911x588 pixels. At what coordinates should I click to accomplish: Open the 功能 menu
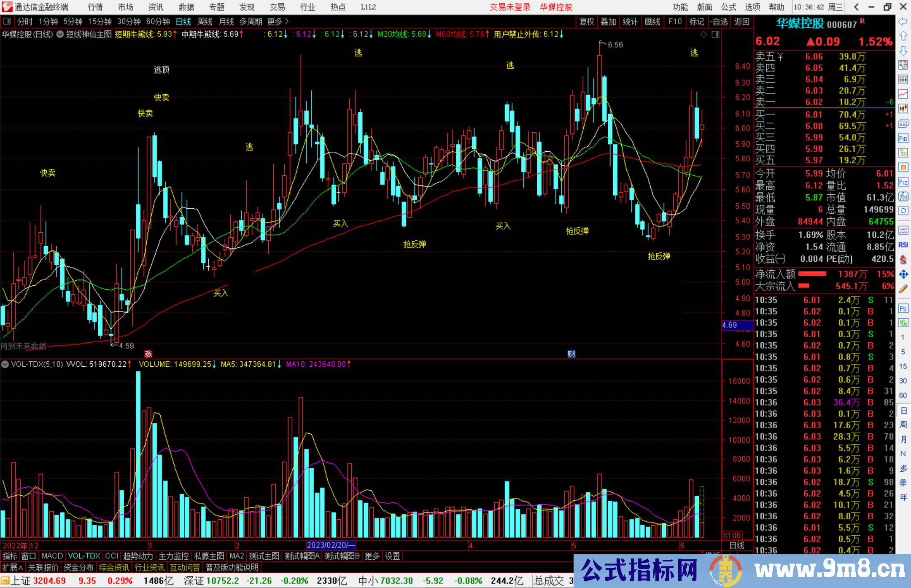[680, 7]
